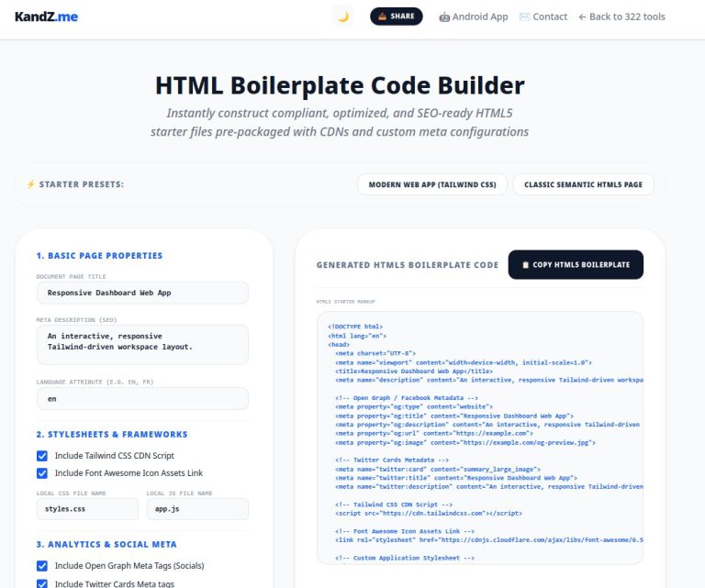705x588 pixels.
Task: Toggle dark mode moon icon
Action: pos(343,17)
